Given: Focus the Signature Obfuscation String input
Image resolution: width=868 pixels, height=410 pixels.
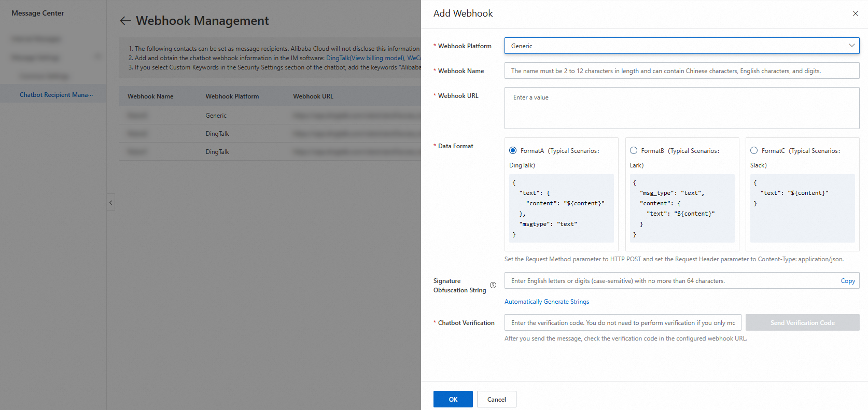Looking at the screenshot, I should pos(669,281).
